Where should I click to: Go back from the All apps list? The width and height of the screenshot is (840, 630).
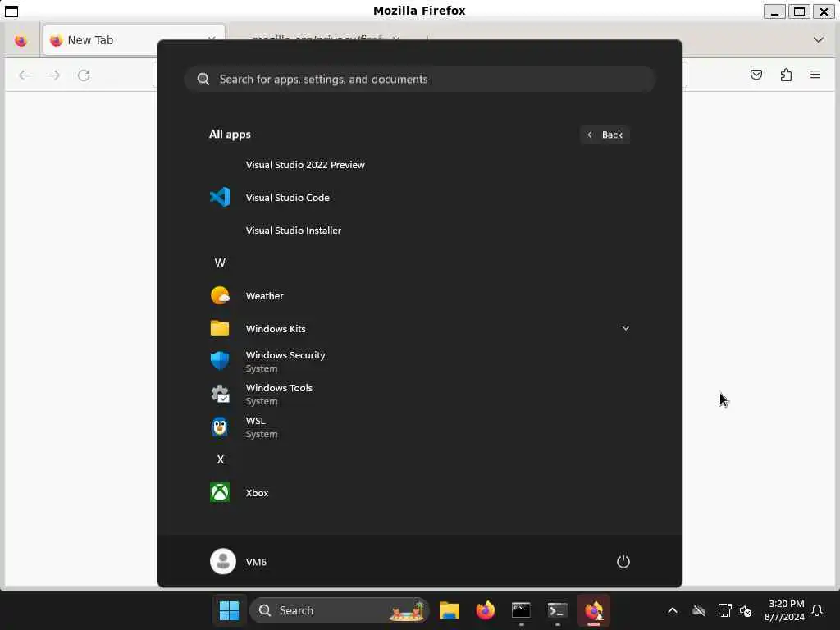pyautogui.click(x=605, y=135)
